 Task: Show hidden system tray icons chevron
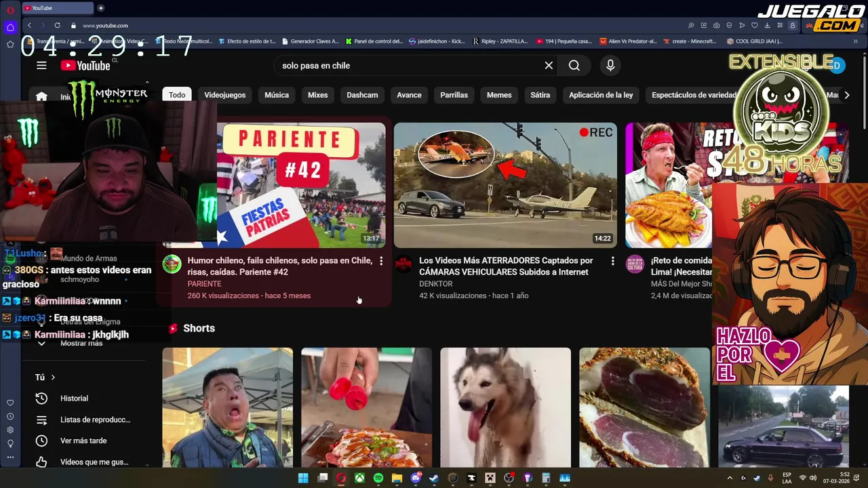click(730, 478)
